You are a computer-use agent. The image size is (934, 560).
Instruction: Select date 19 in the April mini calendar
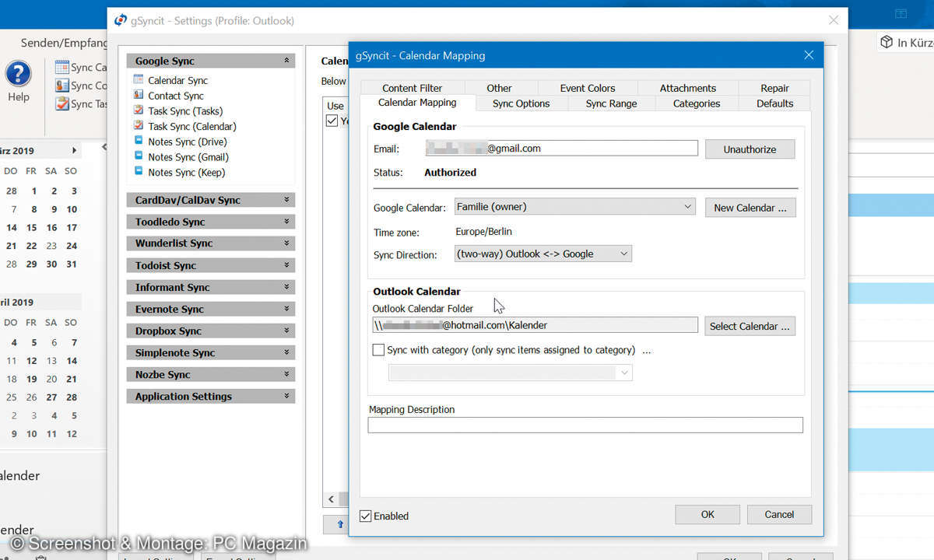[31, 379]
